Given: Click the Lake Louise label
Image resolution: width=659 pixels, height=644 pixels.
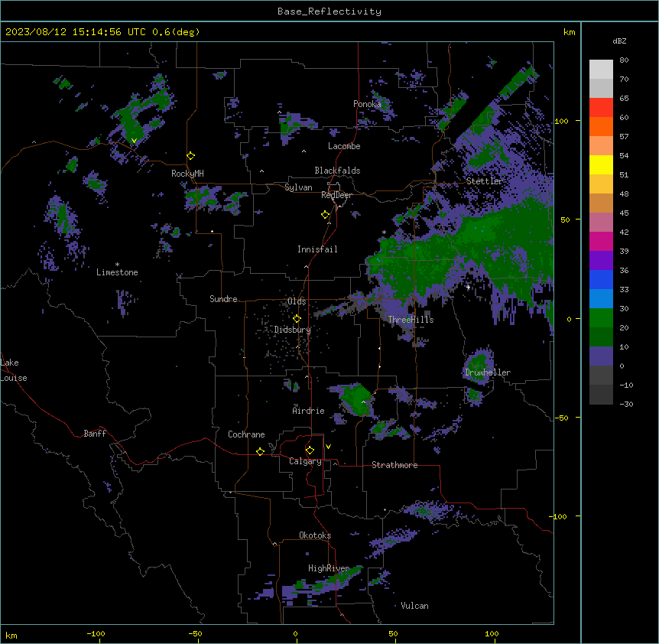Looking at the screenshot, I should pos(14,370).
